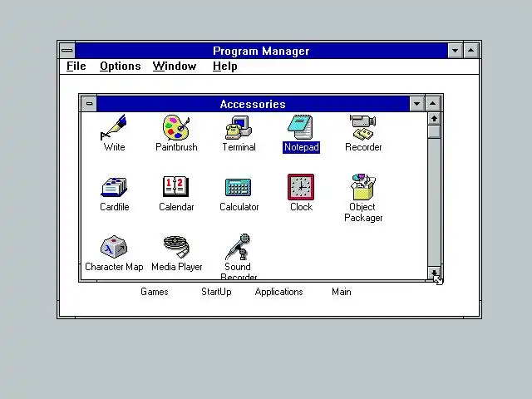Minimize the Accessories group window

pyautogui.click(x=416, y=104)
